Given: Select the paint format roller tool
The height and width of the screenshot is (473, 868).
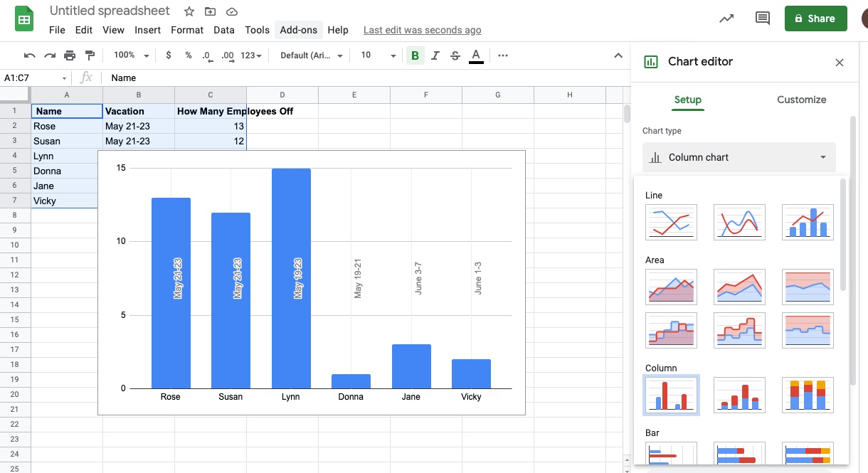Looking at the screenshot, I should click(90, 55).
